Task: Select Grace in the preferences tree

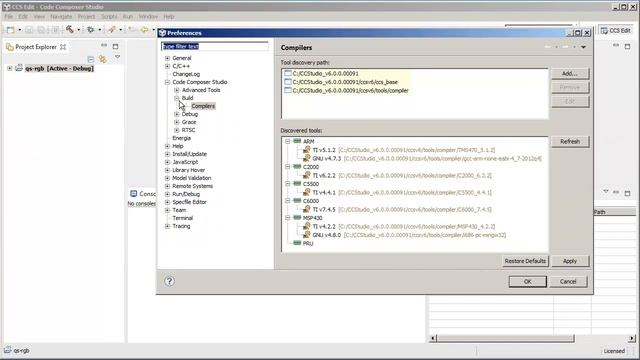Action: 189,122
